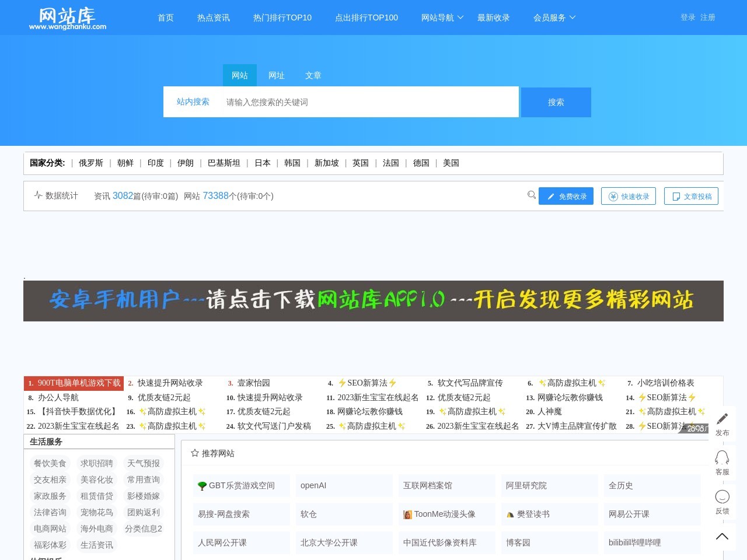Select country 新加坡
747x560 pixels.
pyautogui.click(x=327, y=163)
